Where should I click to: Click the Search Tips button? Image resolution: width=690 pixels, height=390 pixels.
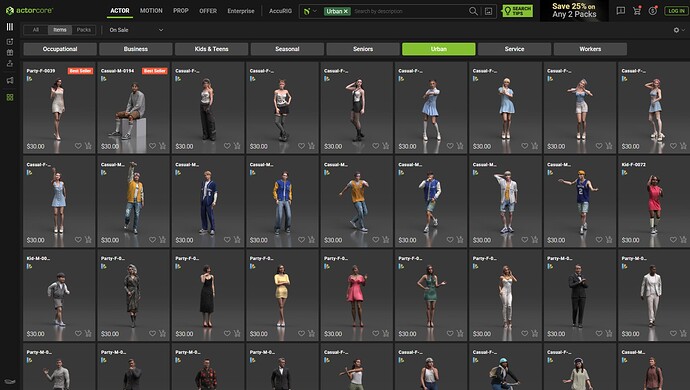pyautogui.click(x=518, y=11)
